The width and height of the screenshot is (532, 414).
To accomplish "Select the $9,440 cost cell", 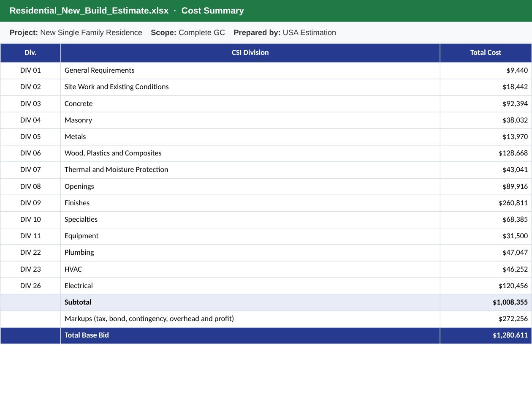I will (x=486, y=71).
